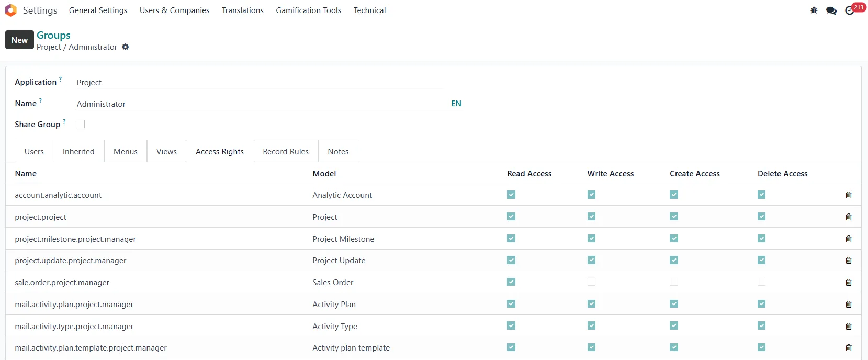The image size is (868, 360).
Task: Open the Application field dropdown showing Project
Action: pos(260,83)
